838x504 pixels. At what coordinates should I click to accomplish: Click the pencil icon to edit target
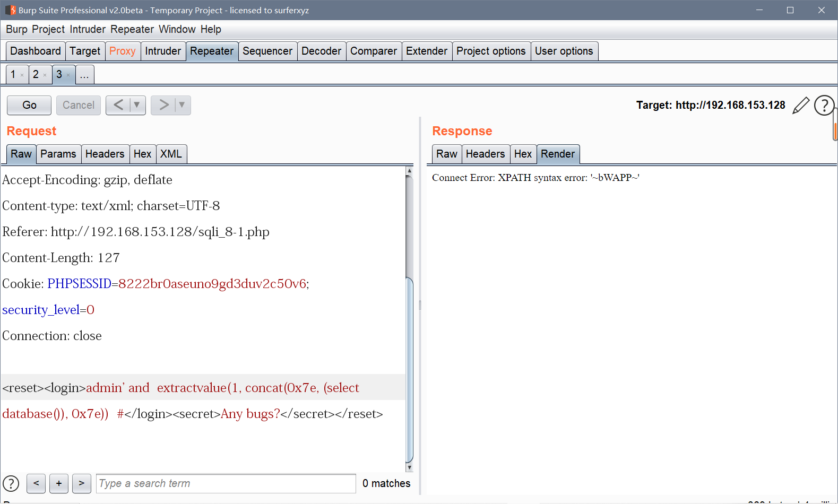[x=800, y=105]
